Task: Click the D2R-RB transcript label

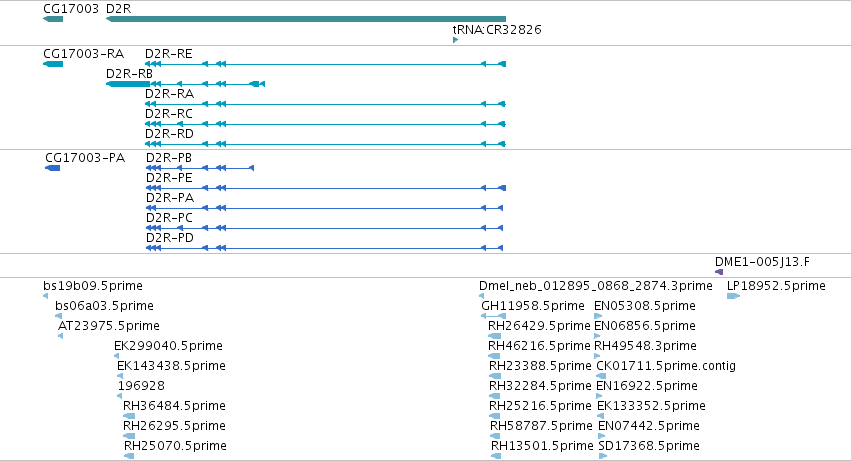Action: 129,74
